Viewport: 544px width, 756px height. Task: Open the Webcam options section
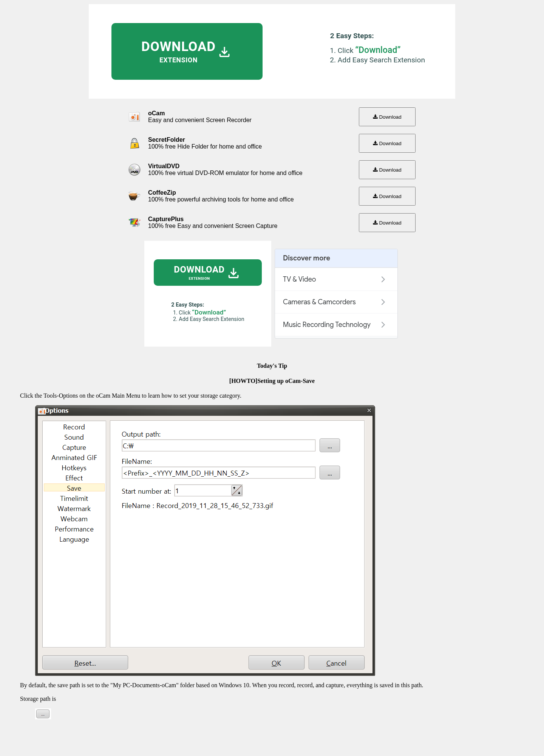(74, 519)
